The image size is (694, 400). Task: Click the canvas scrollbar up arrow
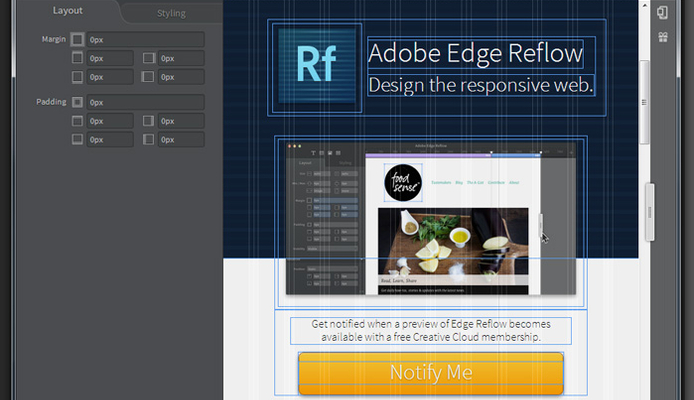(x=644, y=6)
